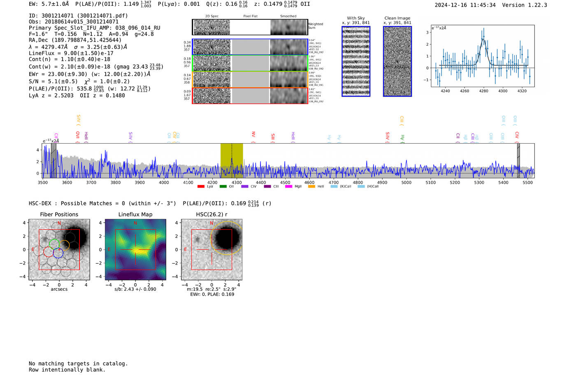Click the orange SiIV label above spectrum
Screen dimensions: 576x392
79,120
